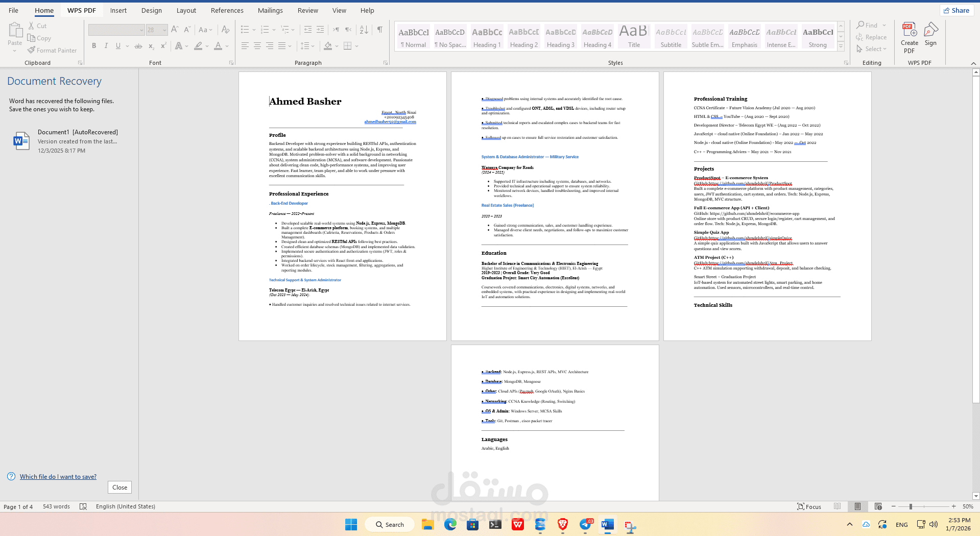The image size is (980, 536).
Task: Click the Replace tool
Action: 871,37
